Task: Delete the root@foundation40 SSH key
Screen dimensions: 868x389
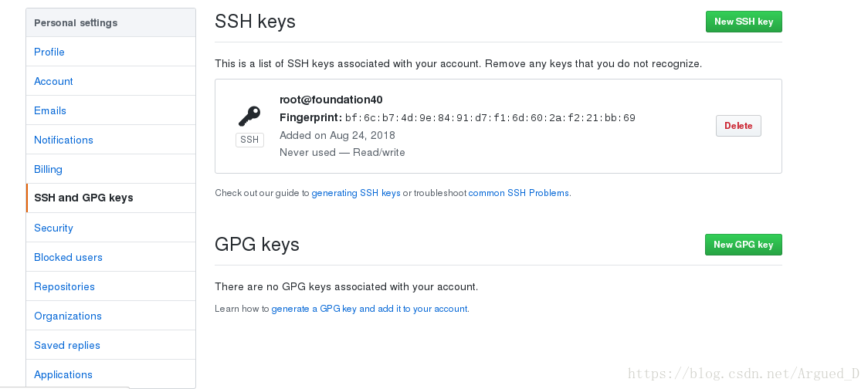Action: click(x=738, y=126)
